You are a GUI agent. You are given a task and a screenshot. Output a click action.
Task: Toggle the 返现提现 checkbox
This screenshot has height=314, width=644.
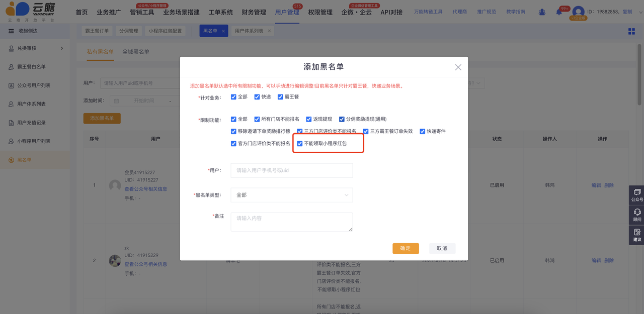pyautogui.click(x=308, y=119)
